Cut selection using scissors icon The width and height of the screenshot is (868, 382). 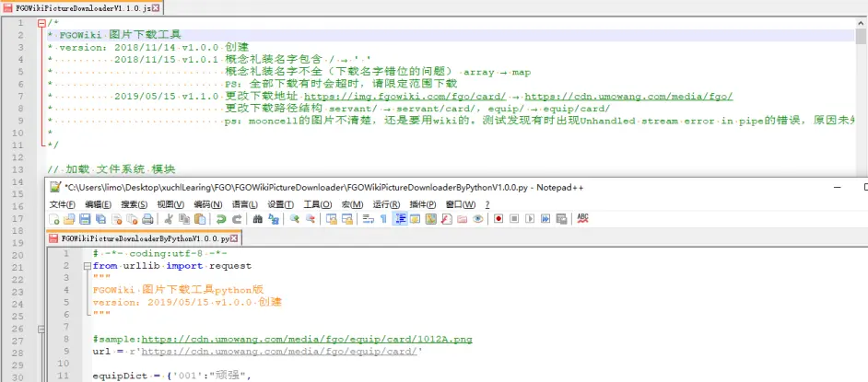pyautogui.click(x=168, y=219)
